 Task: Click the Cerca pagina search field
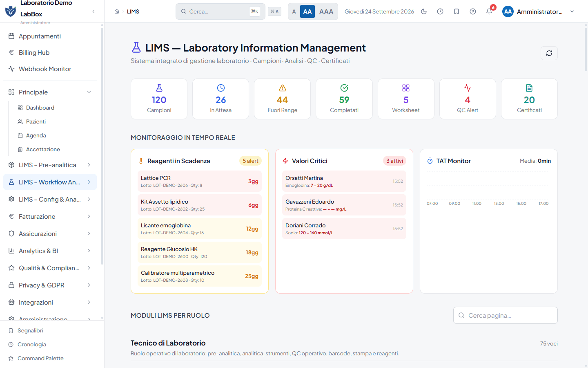click(x=506, y=315)
